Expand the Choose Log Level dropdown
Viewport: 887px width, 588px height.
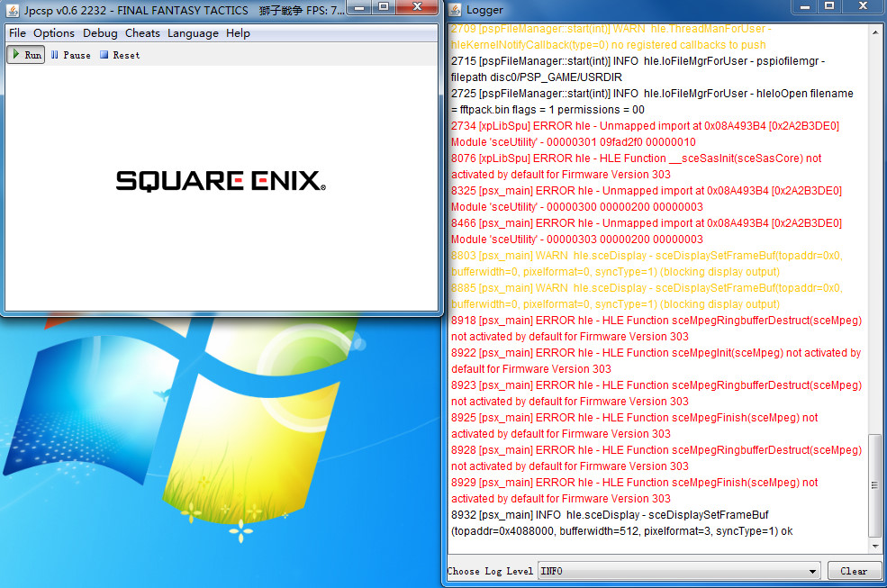(812, 571)
